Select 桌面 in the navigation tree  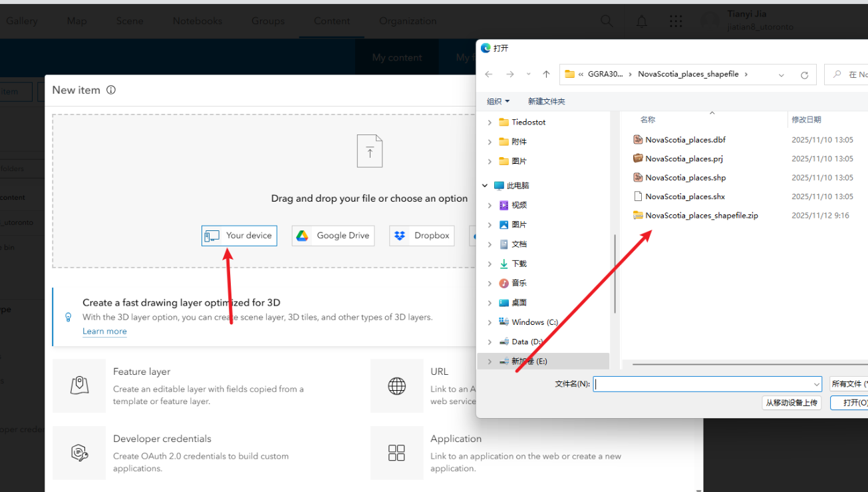(519, 303)
